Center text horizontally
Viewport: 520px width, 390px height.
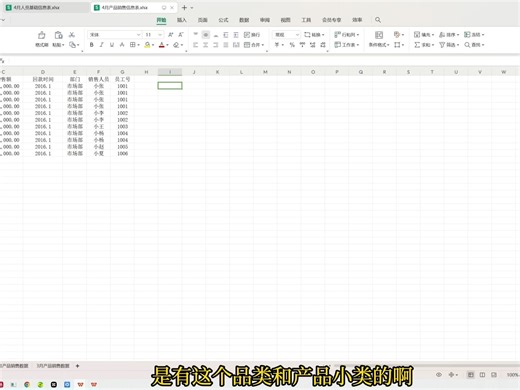[x=206, y=45]
